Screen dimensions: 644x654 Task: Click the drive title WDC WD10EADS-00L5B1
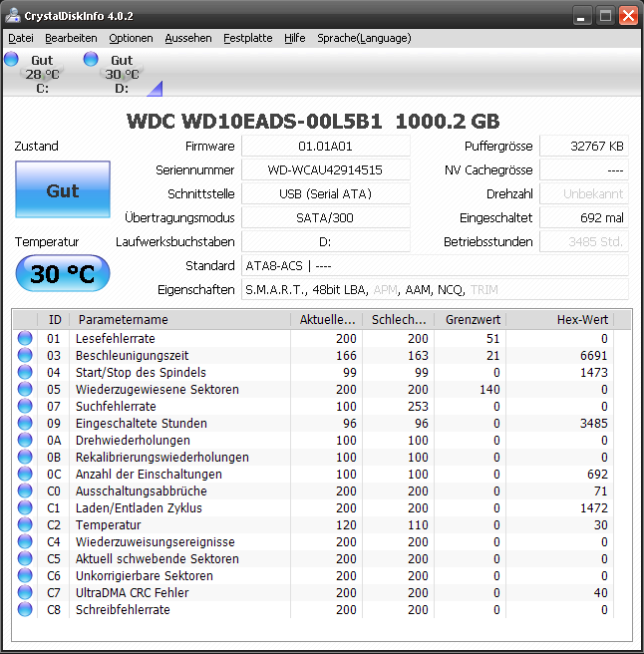coord(254,122)
